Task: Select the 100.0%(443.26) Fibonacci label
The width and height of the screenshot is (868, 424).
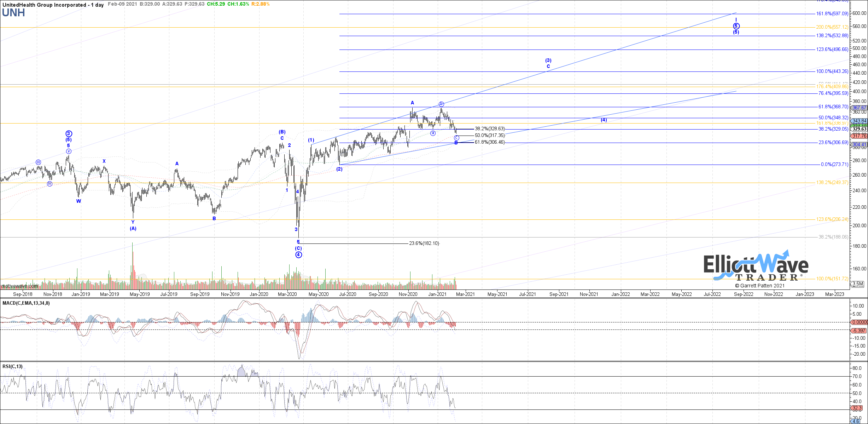Action: pyautogui.click(x=832, y=71)
